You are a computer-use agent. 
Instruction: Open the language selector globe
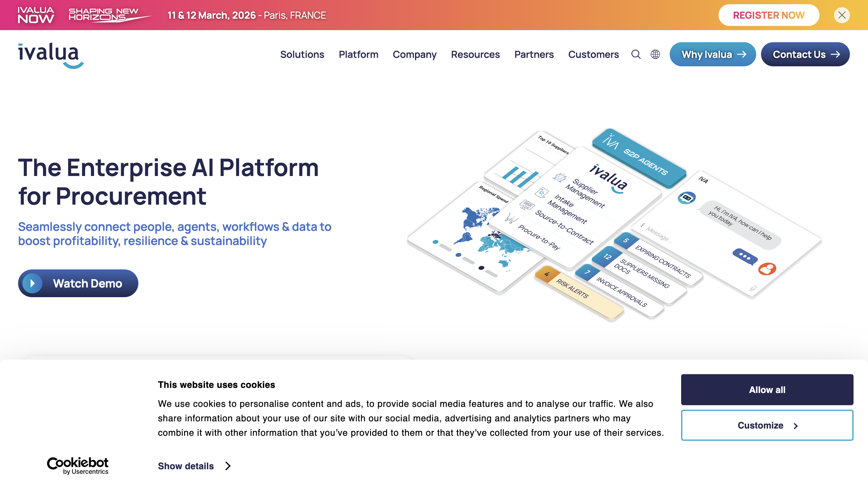pyautogui.click(x=655, y=54)
